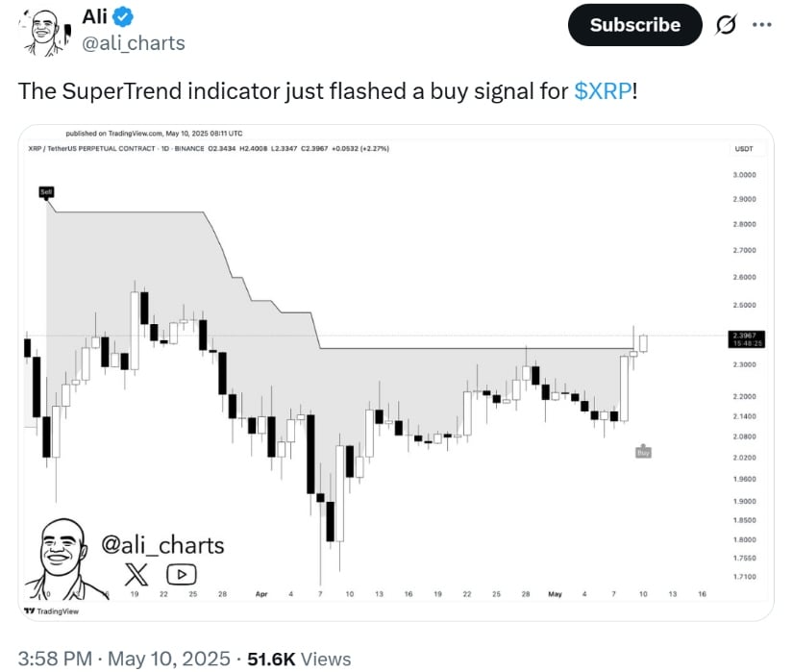Click the Buy signal label on chart

point(643,452)
